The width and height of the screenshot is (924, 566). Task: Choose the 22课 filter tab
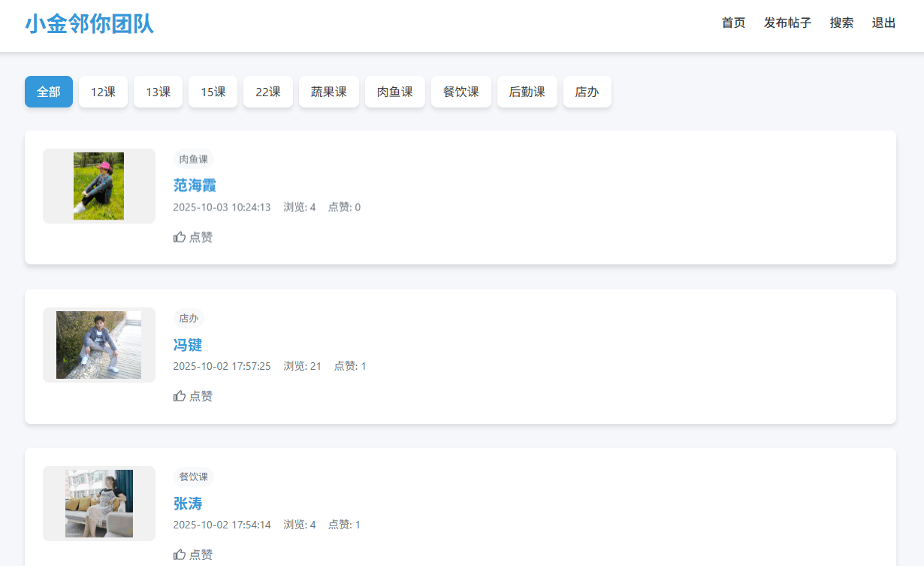268,92
